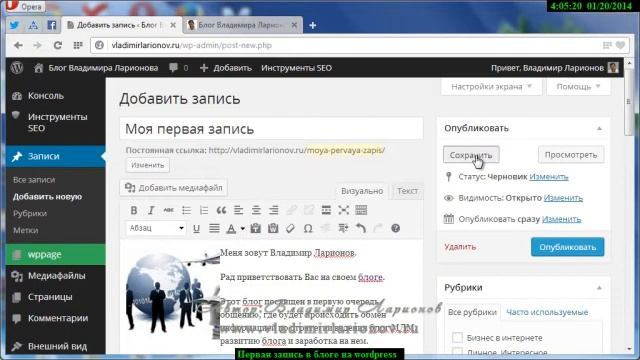Click the Twitter pinned tab

click(15, 25)
